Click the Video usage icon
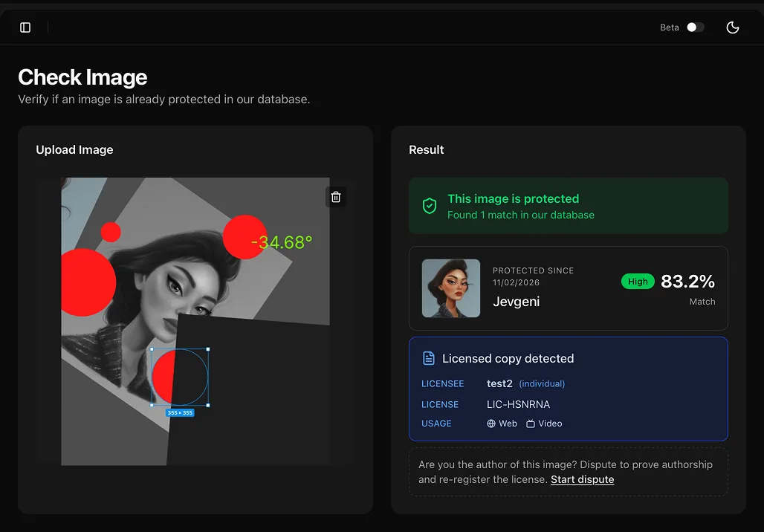Screen dimensions: 764x532 (x=531, y=424)
